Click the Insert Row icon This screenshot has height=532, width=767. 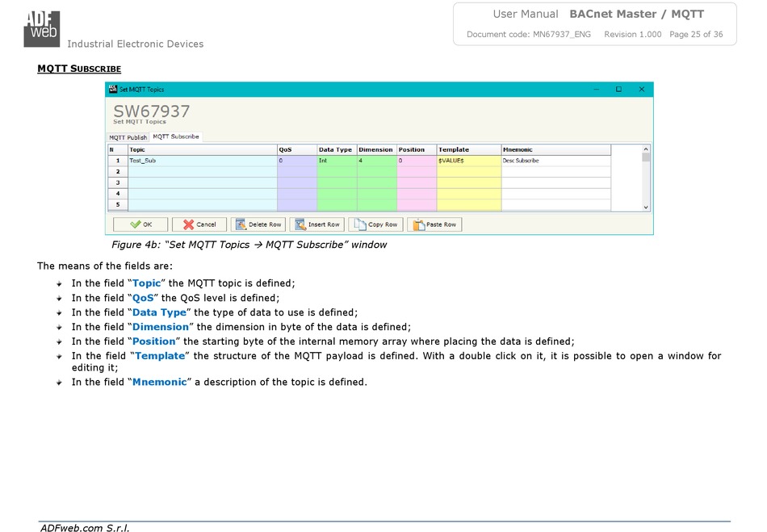(300, 224)
